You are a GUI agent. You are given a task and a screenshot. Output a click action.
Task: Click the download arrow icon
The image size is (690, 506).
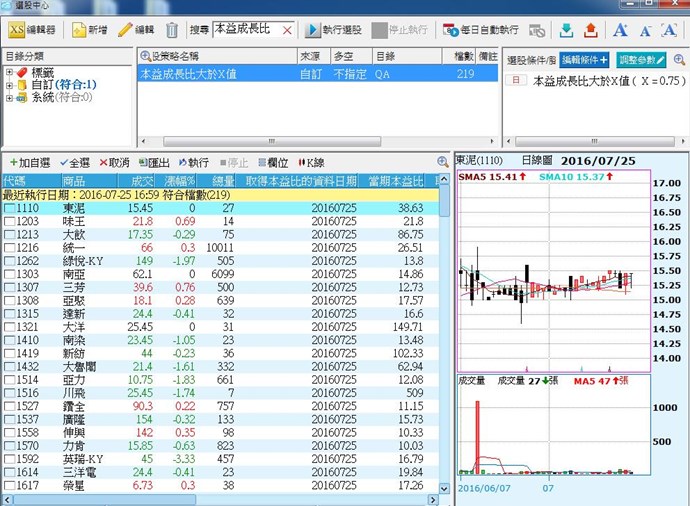point(567,30)
